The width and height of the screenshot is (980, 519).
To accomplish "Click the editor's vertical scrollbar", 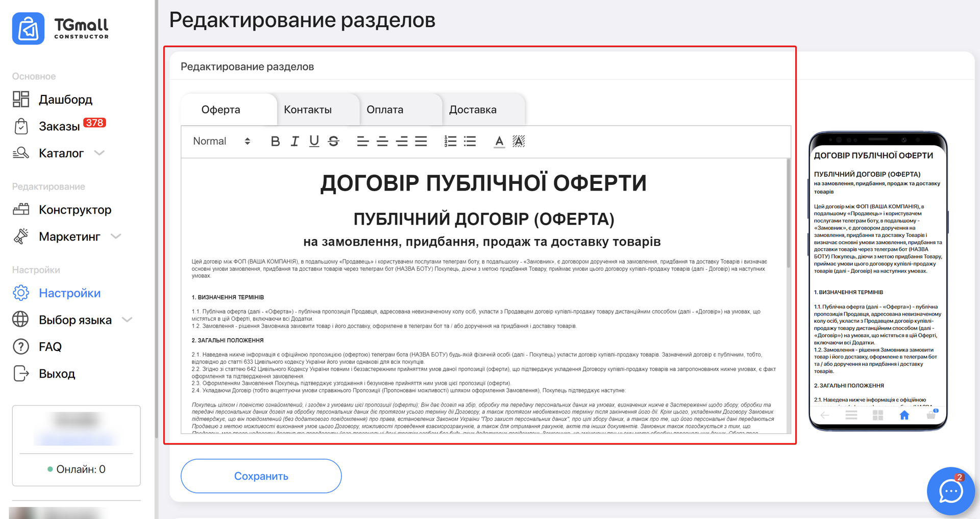I will tap(788, 215).
